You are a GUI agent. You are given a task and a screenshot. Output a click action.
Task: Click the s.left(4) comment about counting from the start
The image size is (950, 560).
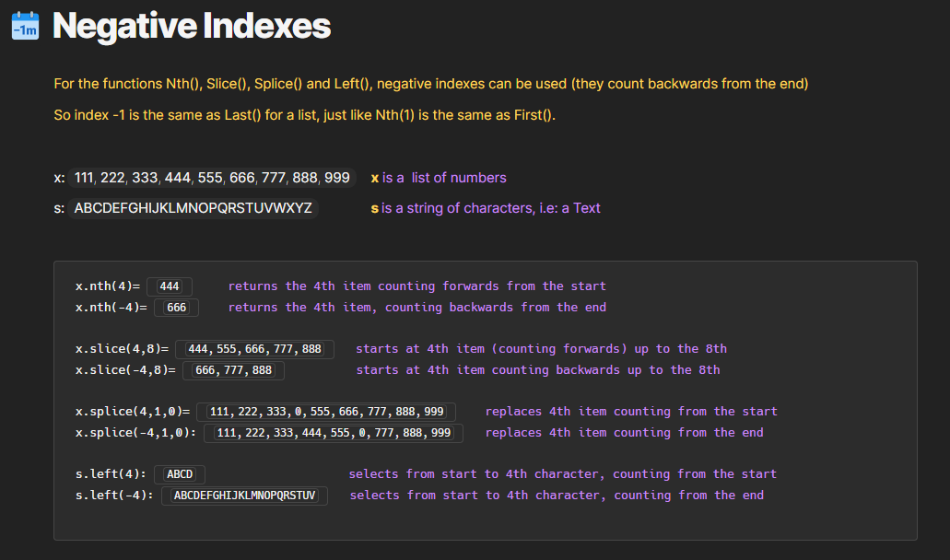point(562,474)
